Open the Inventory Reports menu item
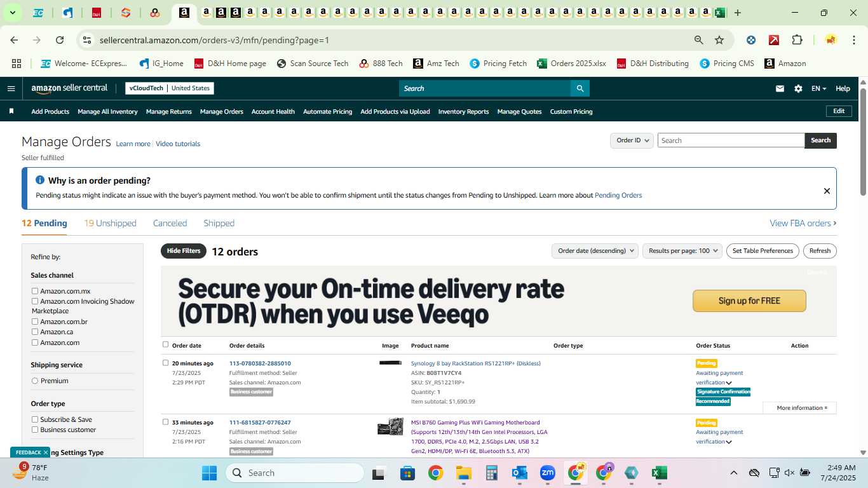868x488 pixels. point(463,111)
